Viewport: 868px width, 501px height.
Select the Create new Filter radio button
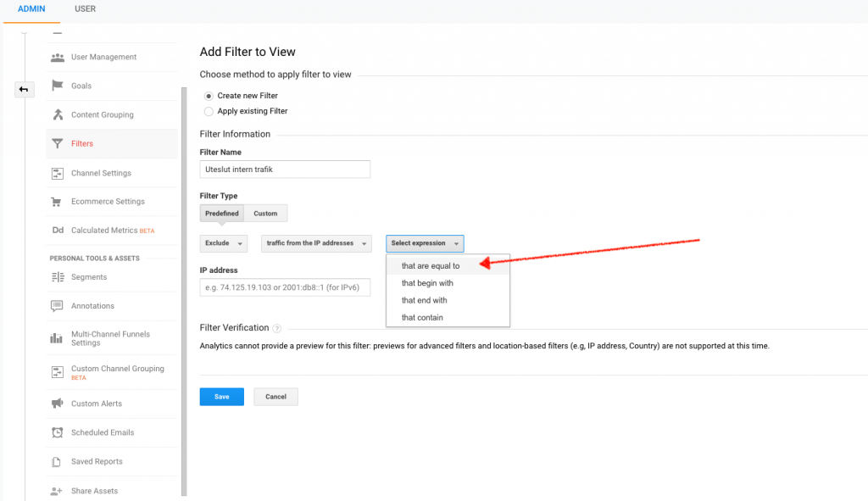209,96
